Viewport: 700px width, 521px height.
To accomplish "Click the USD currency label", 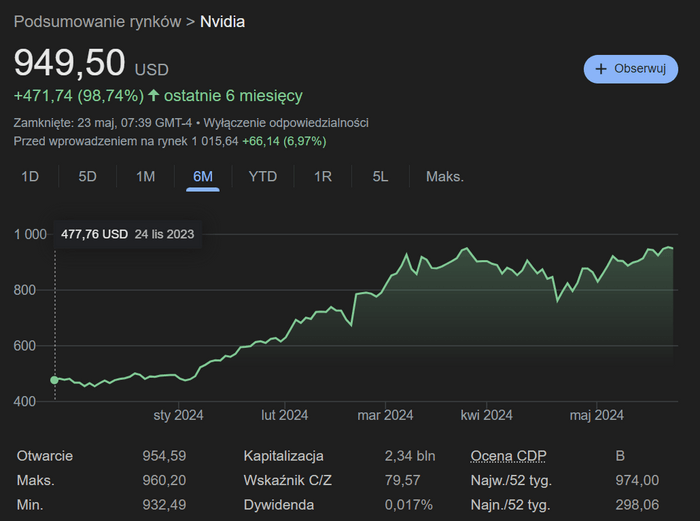I will pos(152,70).
